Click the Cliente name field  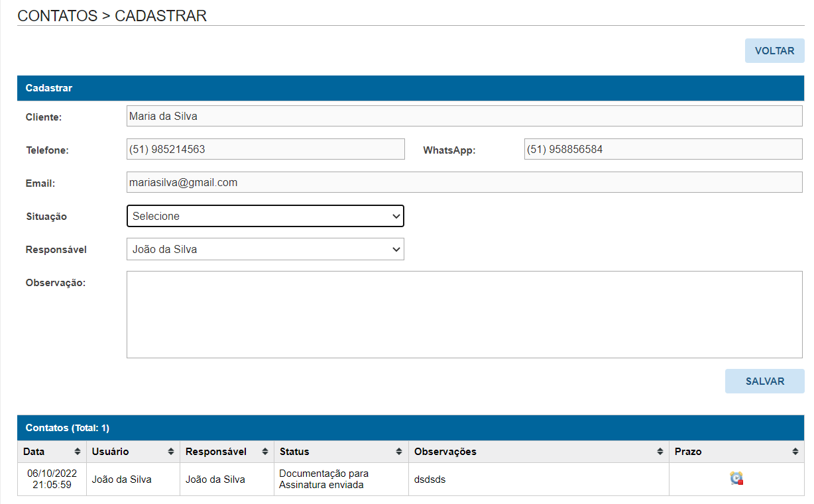464,116
